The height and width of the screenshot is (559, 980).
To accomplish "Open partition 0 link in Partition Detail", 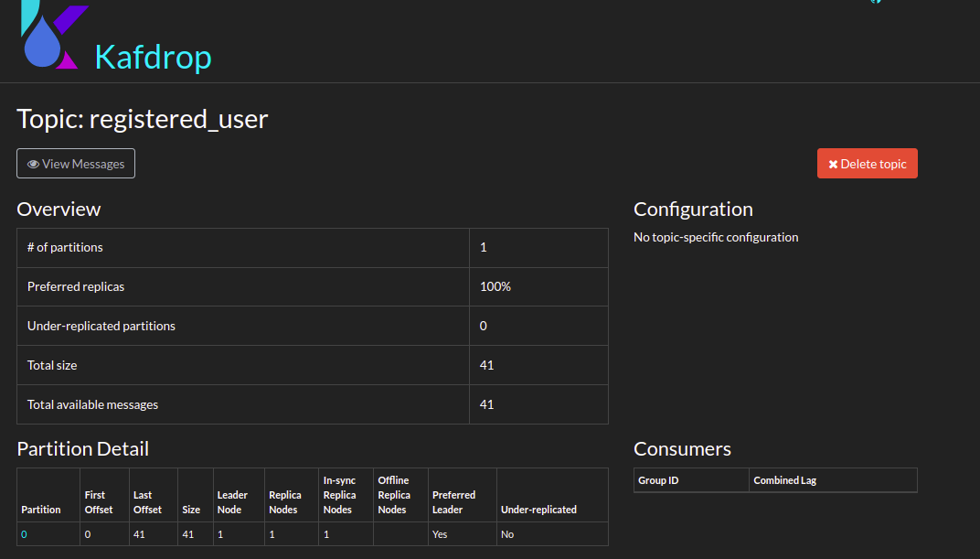I will coord(24,534).
